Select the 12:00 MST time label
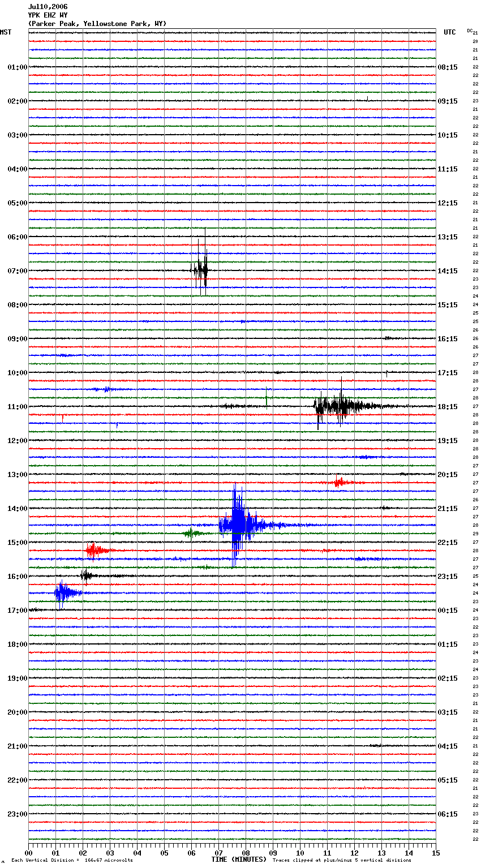 pyautogui.click(x=18, y=441)
